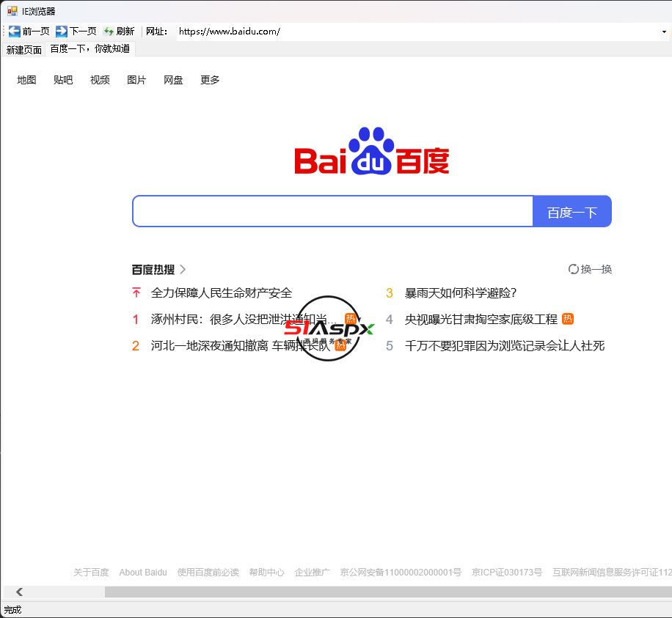Click the back arrow icon (前一页)
The image size is (672, 618).
coord(14,32)
